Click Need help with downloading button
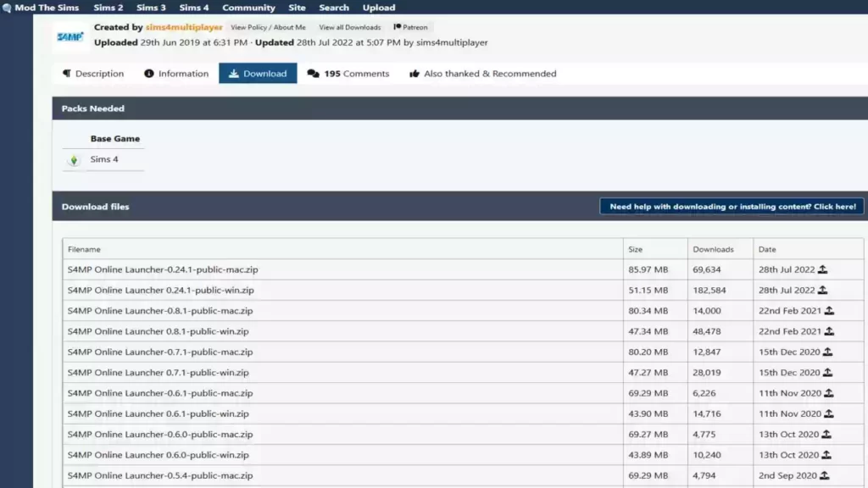Viewport: 868px width, 488px height. (x=732, y=207)
